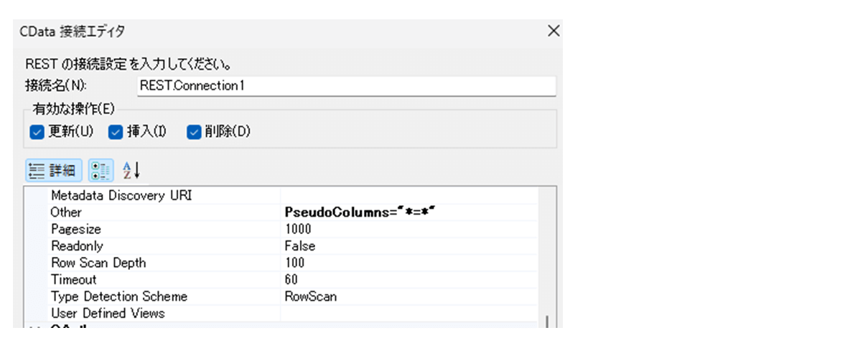Screen dimensions: 868x343
Task: Click the Timeout value 60
Action: pyautogui.click(x=409, y=280)
